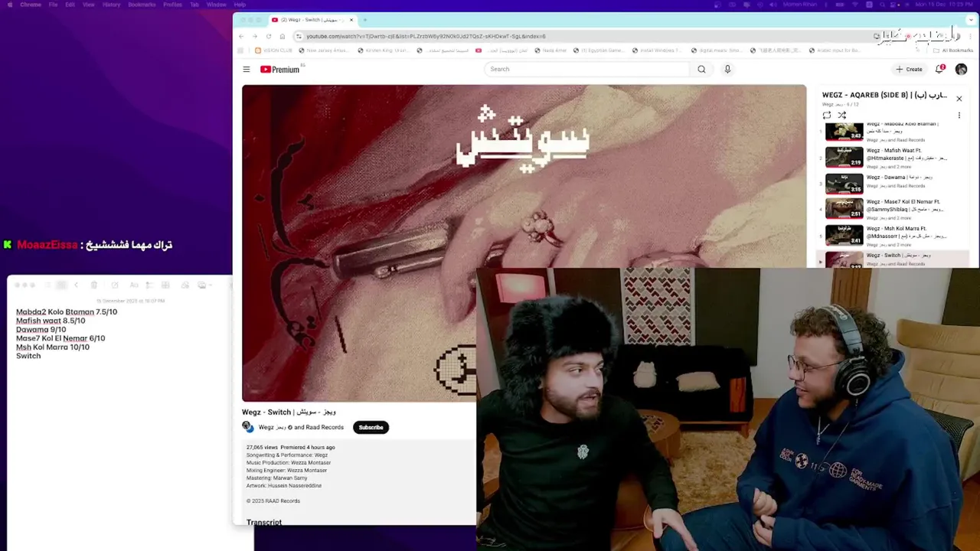
Task: Click the Create button on YouTube
Action: 910,69
